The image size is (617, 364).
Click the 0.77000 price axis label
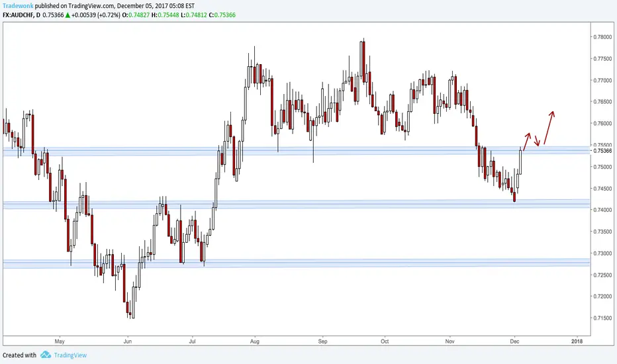[x=602, y=80]
